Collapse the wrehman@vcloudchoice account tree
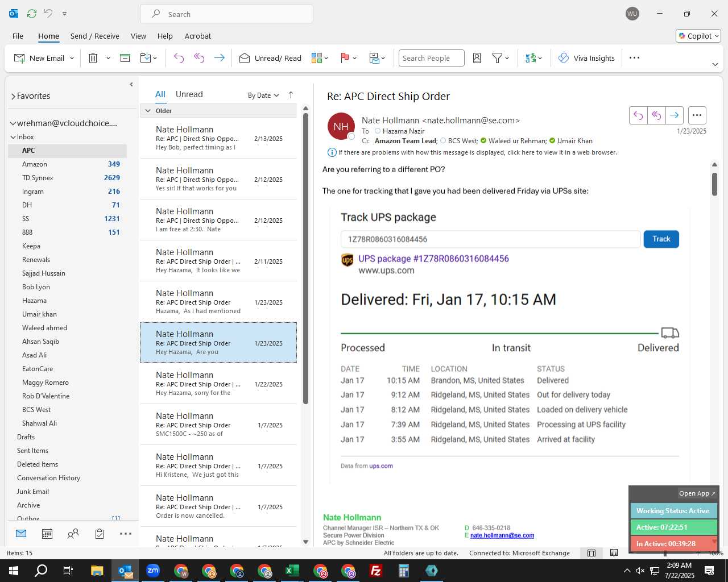The width and height of the screenshot is (728, 582). pos(13,123)
